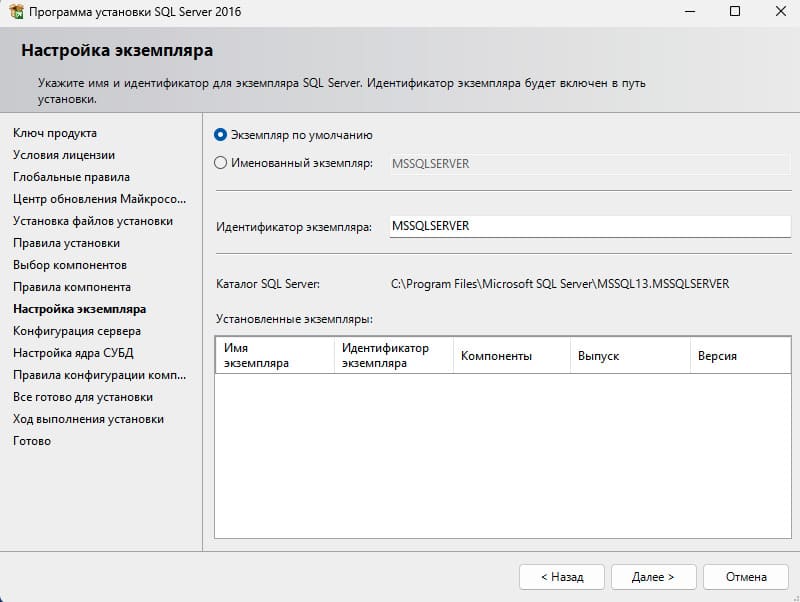Select the Именованный экземпляр radio button
800x602 pixels.
220,163
